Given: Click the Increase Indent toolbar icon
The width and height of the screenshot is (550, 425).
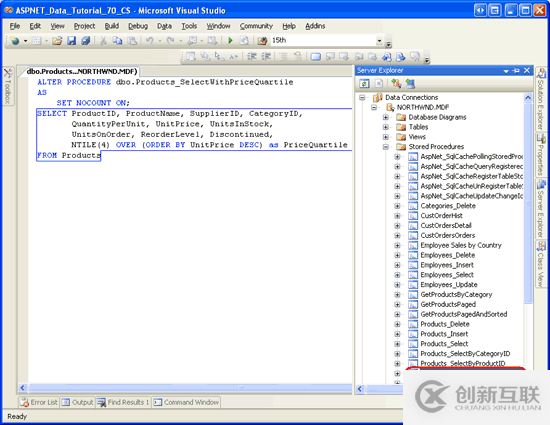Looking at the screenshot, I should pyautogui.click(x=267, y=56).
